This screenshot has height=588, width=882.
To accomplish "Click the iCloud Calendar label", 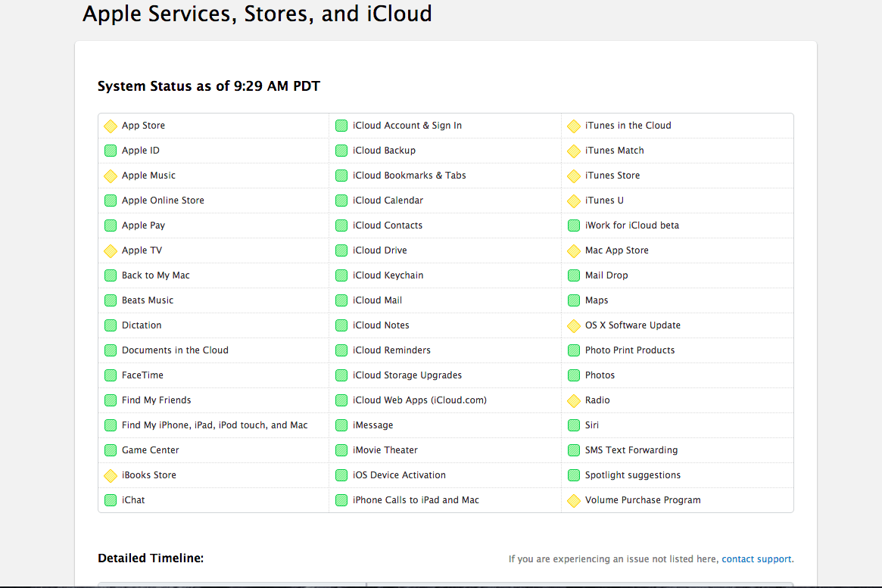I will [x=388, y=200].
